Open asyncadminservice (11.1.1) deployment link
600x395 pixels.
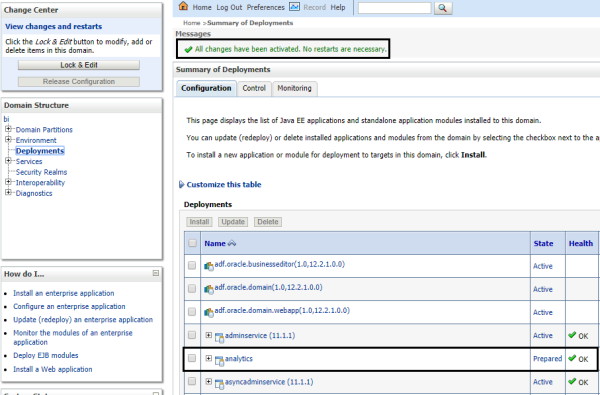coord(269,382)
